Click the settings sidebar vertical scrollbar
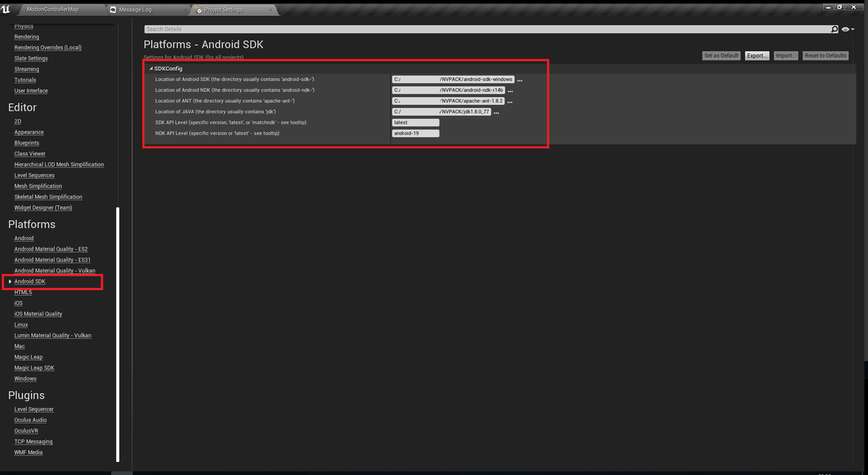This screenshot has height=475, width=868. [118, 335]
